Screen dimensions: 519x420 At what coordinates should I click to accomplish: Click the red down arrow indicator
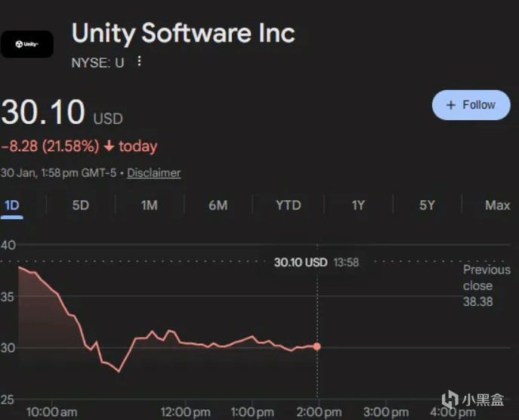tap(109, 146)
